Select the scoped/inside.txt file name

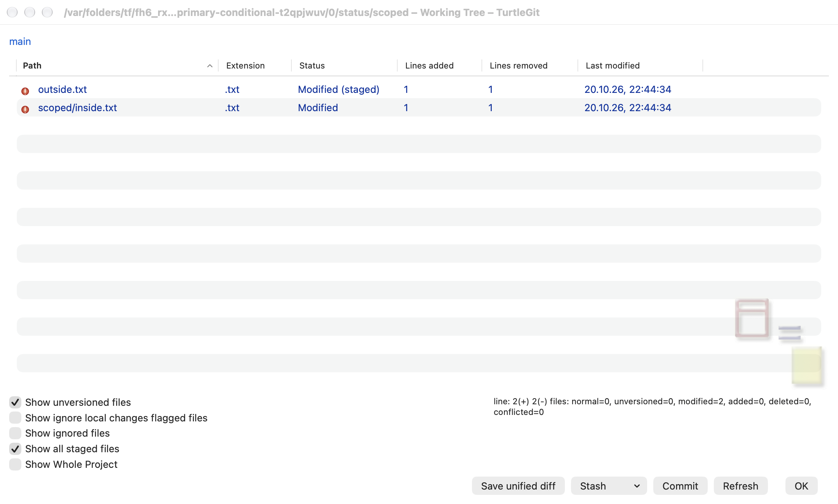point(77,108)
